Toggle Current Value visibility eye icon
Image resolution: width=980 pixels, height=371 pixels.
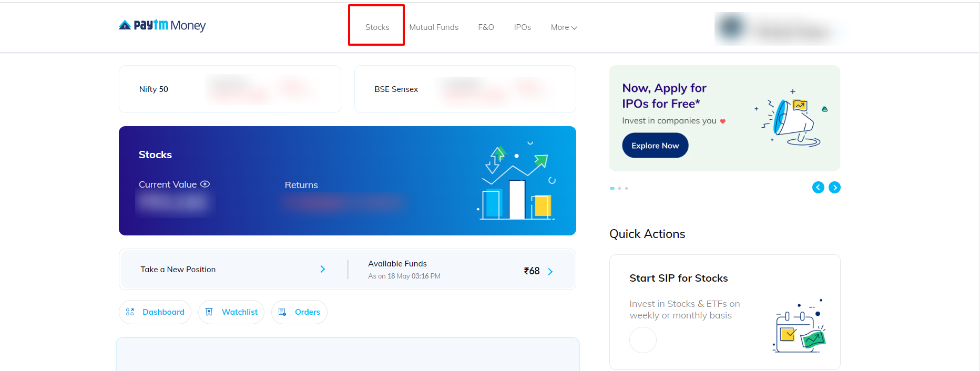(205, 184)
